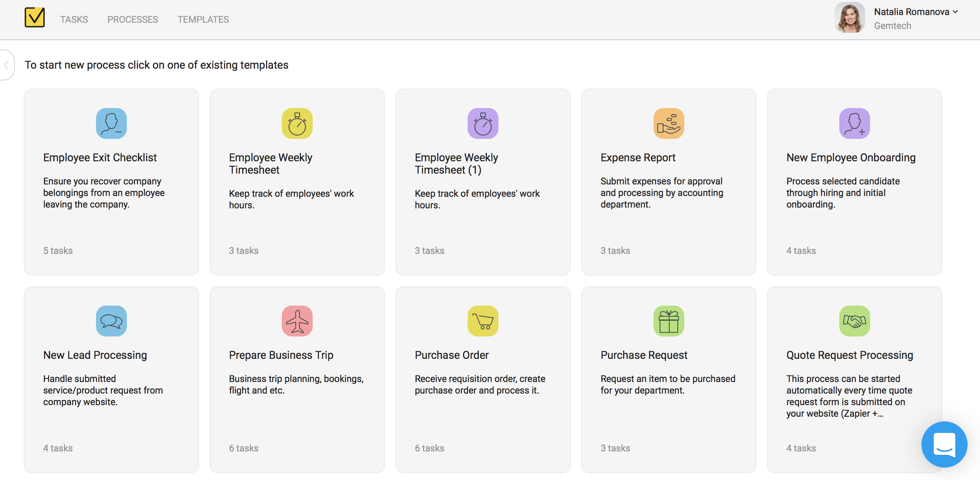Click the Expense Report hand-coins icon
The image size is (980, 480).
coord(668,123)
